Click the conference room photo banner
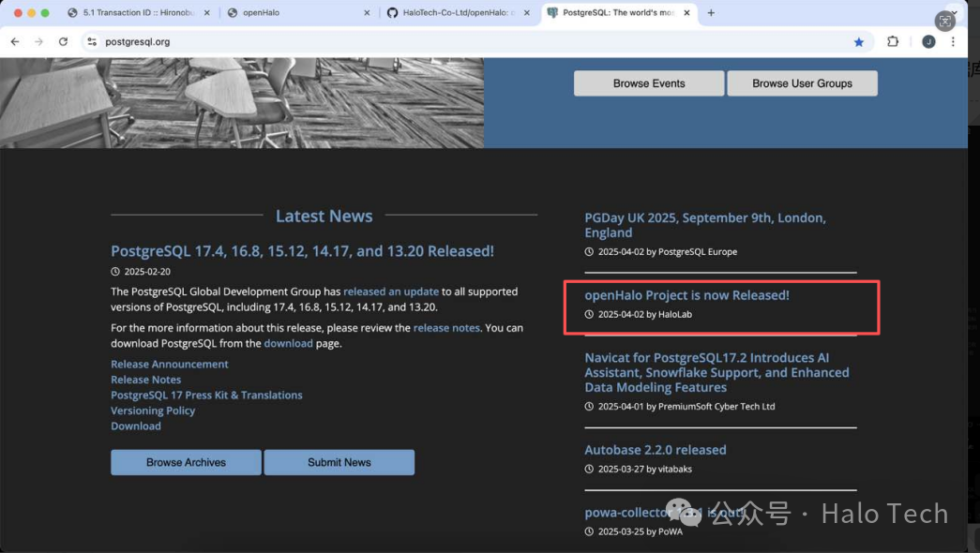 [x=242, y=103]
